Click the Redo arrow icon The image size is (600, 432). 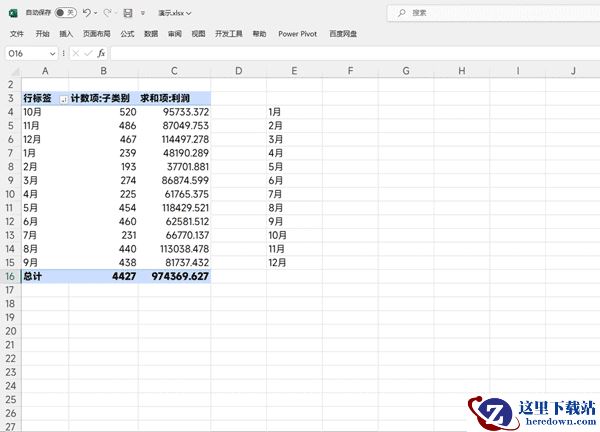(x=108, y=13)
